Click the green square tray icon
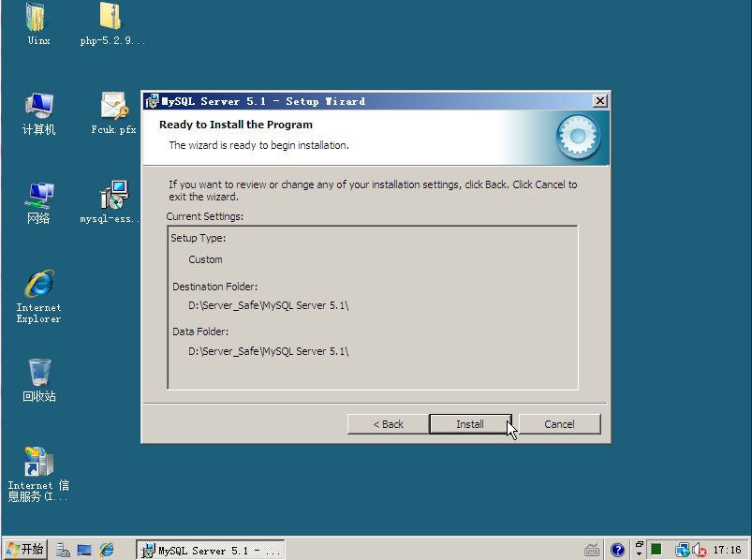 pos(656,549)
